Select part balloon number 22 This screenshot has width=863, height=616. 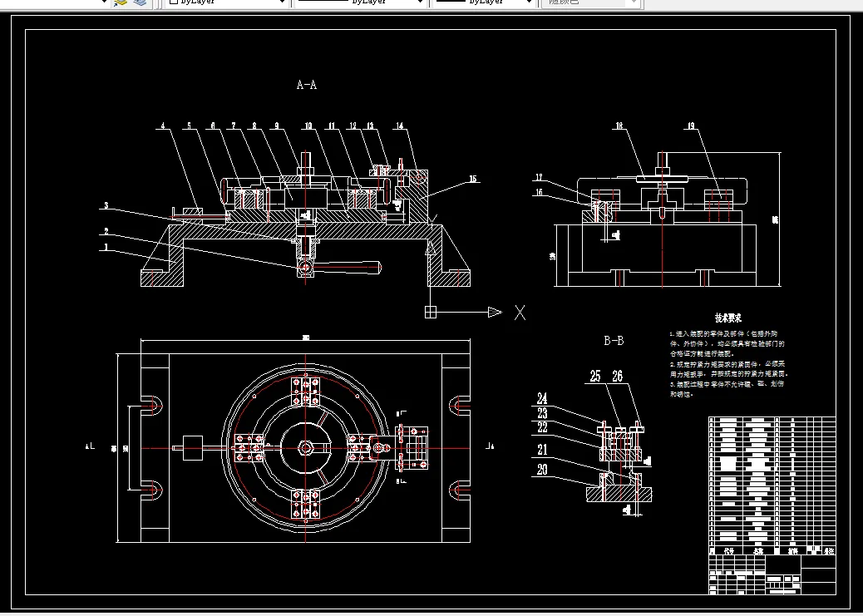[542, 427]
